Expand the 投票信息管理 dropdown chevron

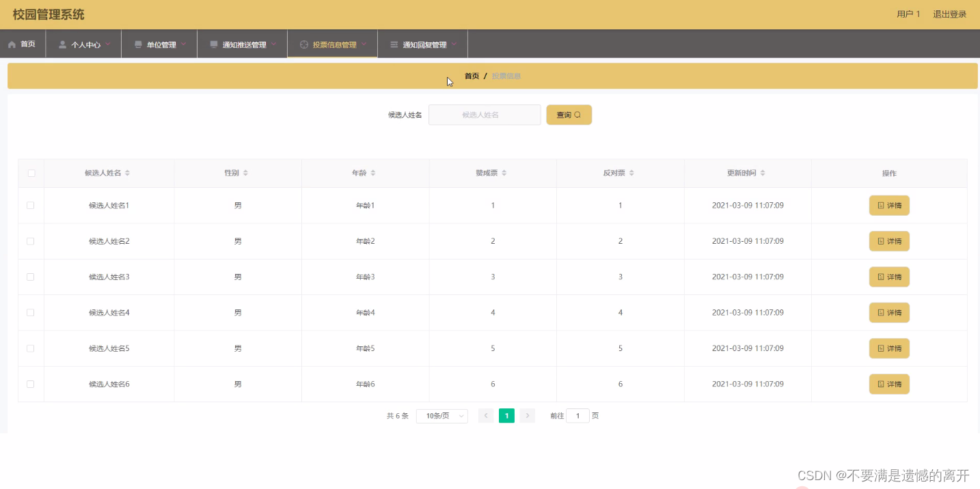364,44
